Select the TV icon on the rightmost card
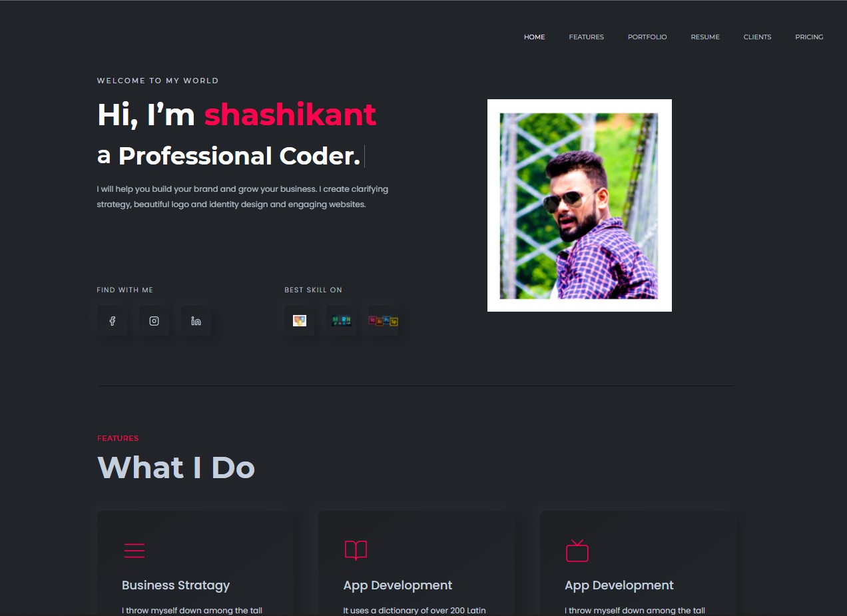This screenshot has height=616, width=847. point(577,550)
